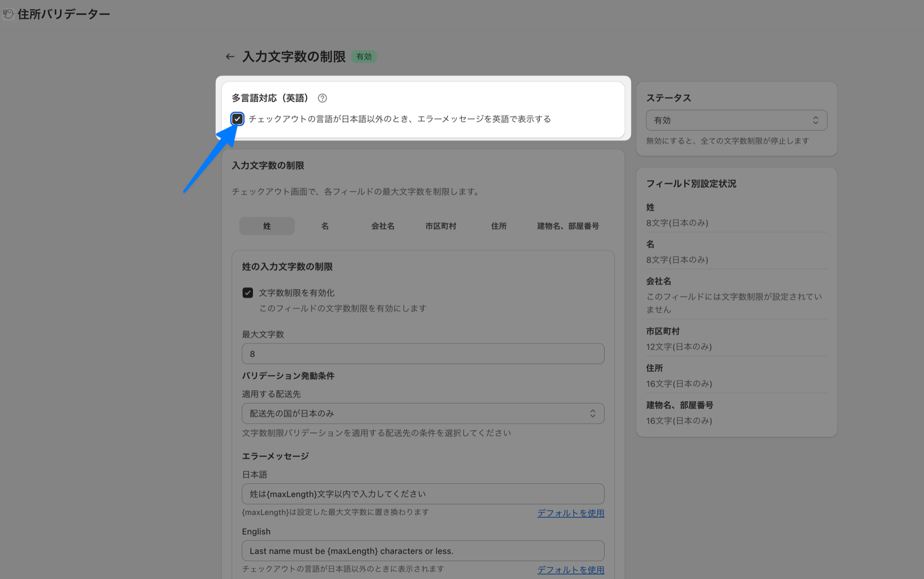Open the 建物名、部屋番号 tab

568,226
